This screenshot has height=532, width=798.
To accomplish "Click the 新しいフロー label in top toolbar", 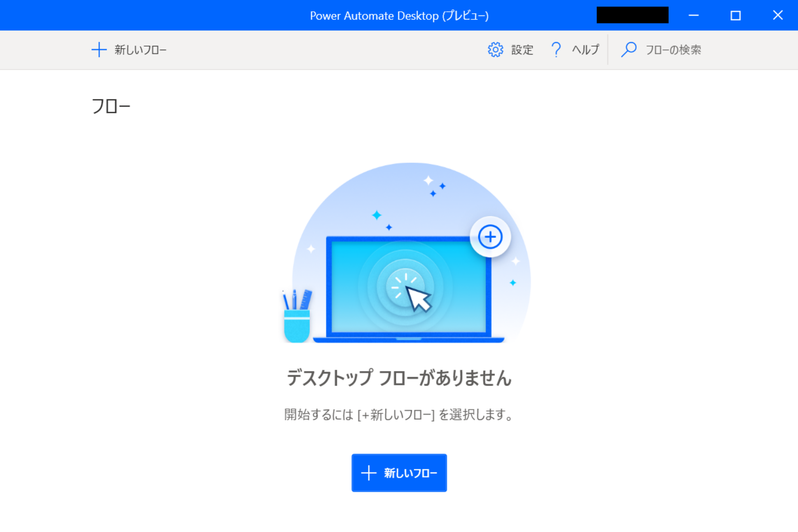I will pos(140,50).
